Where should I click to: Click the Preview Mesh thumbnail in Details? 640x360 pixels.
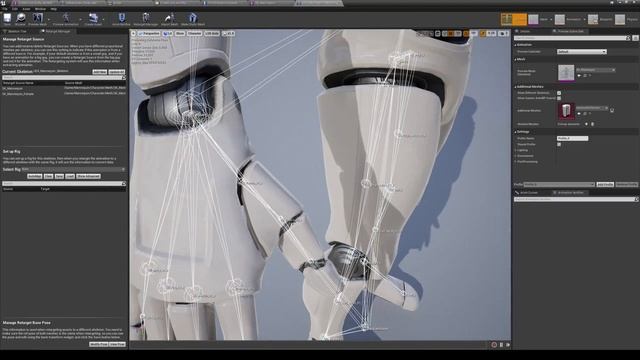pyautogui.click(x=566, y=73)
